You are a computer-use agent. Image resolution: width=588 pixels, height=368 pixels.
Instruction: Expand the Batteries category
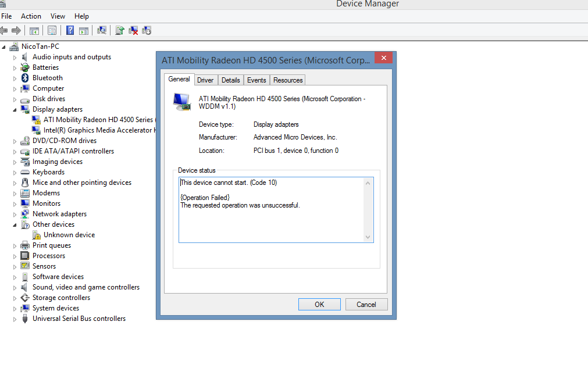(x=15, y=68)
